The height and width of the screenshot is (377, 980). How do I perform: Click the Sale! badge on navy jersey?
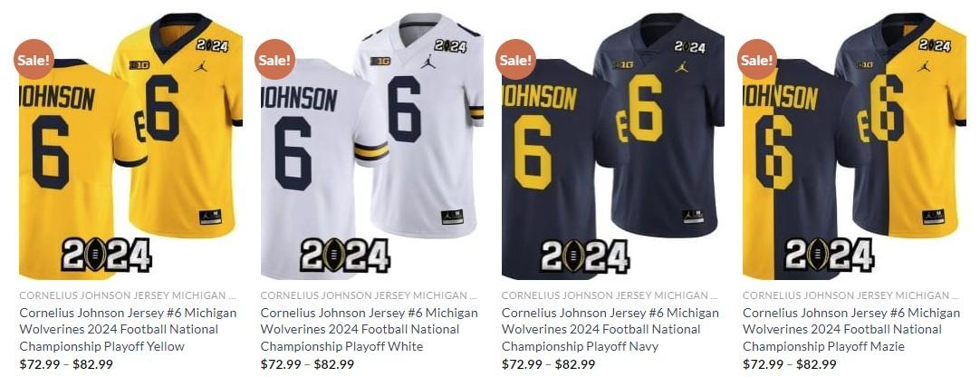tap(516, 60)
